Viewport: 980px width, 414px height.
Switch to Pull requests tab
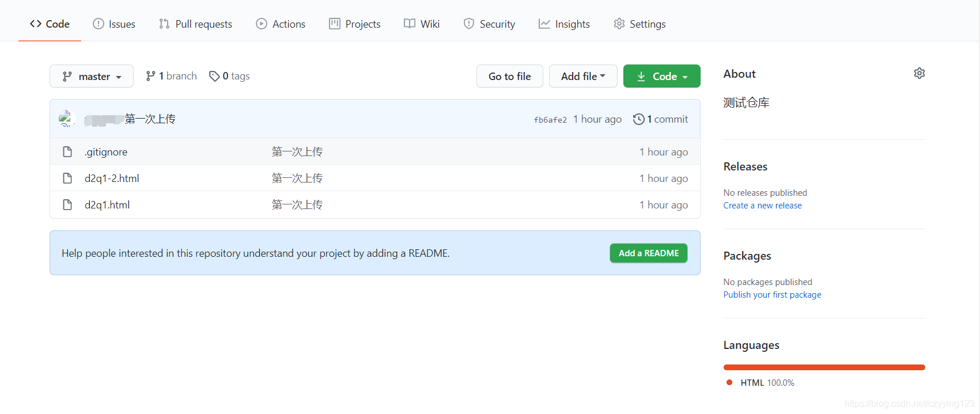click(x=195, y=24)
